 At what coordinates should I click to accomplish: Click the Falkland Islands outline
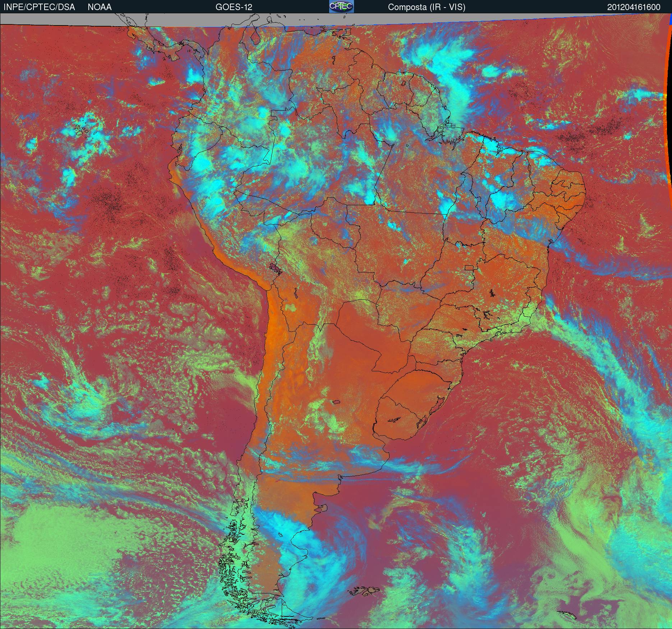coord(367,590)
